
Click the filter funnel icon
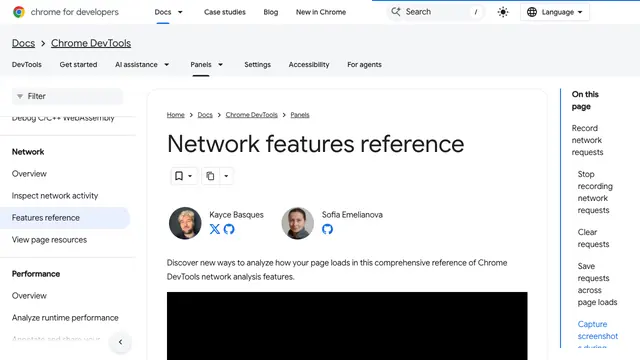coord(20,96)
